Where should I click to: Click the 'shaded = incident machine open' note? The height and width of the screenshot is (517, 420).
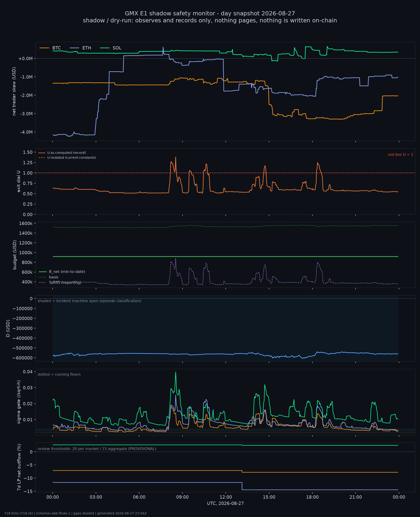click(x=89, y=301)
